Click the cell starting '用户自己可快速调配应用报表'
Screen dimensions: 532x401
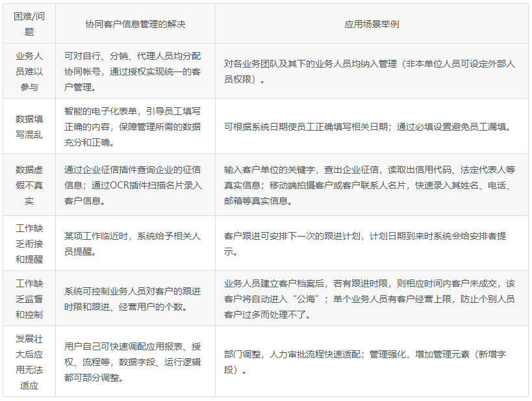point(135,361)
